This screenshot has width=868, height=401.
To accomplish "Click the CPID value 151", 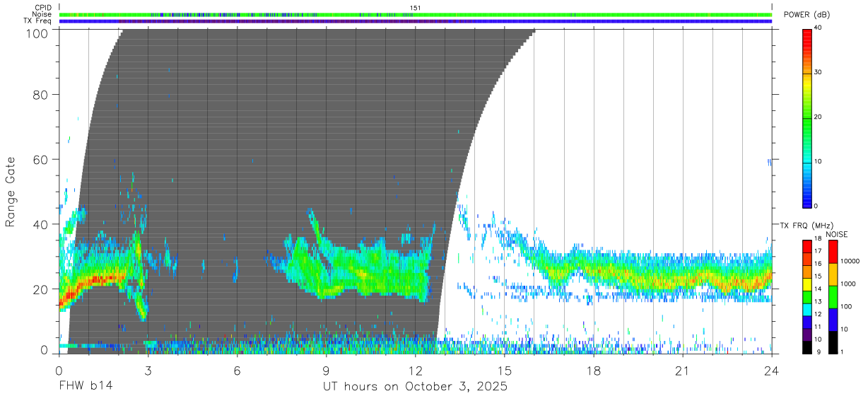I will tap(416, 8).
